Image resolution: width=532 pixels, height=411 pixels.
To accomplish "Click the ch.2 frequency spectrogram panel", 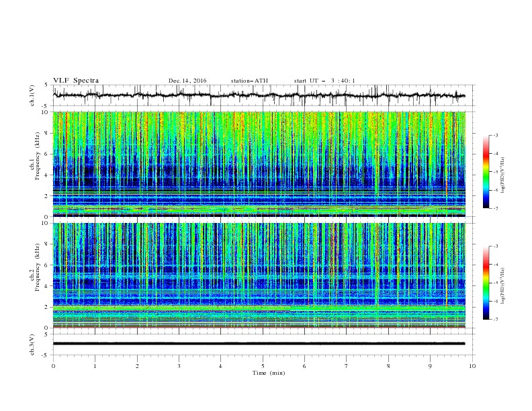I will tap(259, 275).
